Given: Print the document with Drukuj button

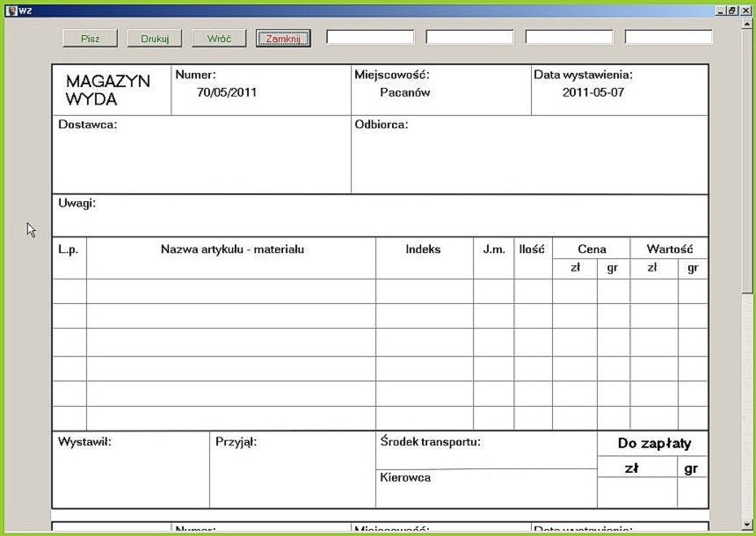Looking at the screenshot, I should pos(155,39).
